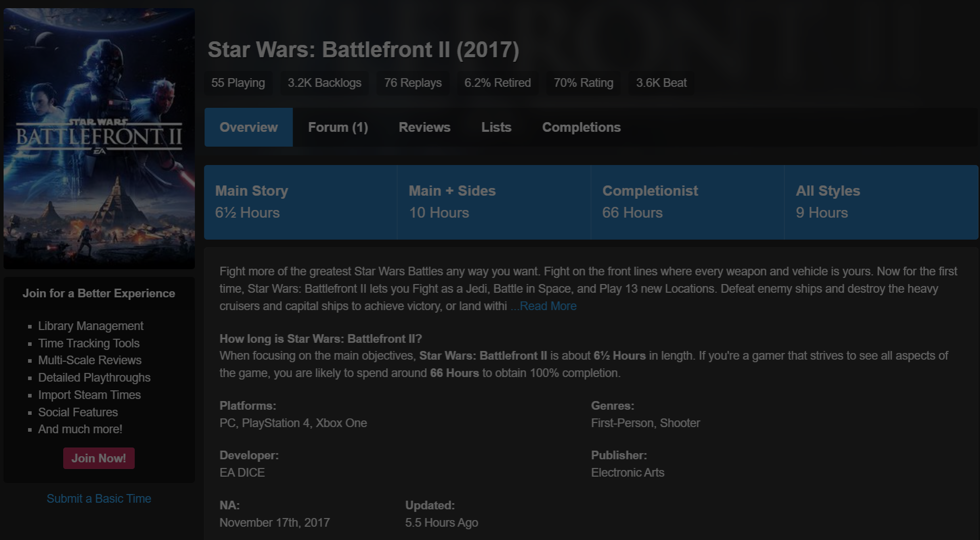This screenshot has height=540, width=980.
Task: Click the developer name EA DICE
Action: [242, 473]
